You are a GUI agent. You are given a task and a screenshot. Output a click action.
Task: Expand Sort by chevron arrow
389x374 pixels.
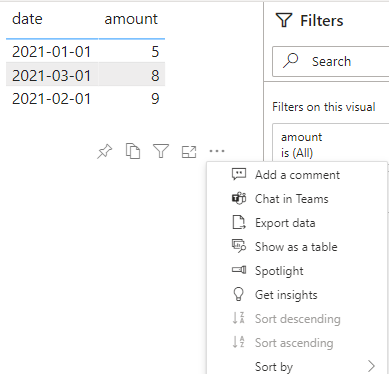pyautogui.click(x=371, y=366)
